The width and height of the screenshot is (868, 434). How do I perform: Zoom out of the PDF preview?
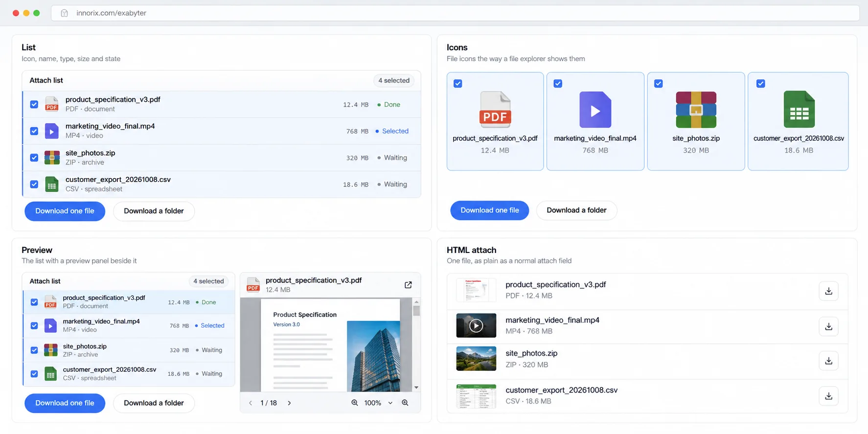tap(355, 403)
